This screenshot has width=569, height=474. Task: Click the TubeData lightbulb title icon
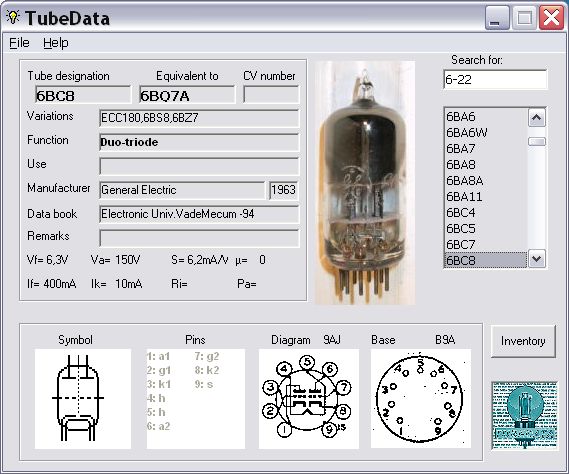coord(13,17)
